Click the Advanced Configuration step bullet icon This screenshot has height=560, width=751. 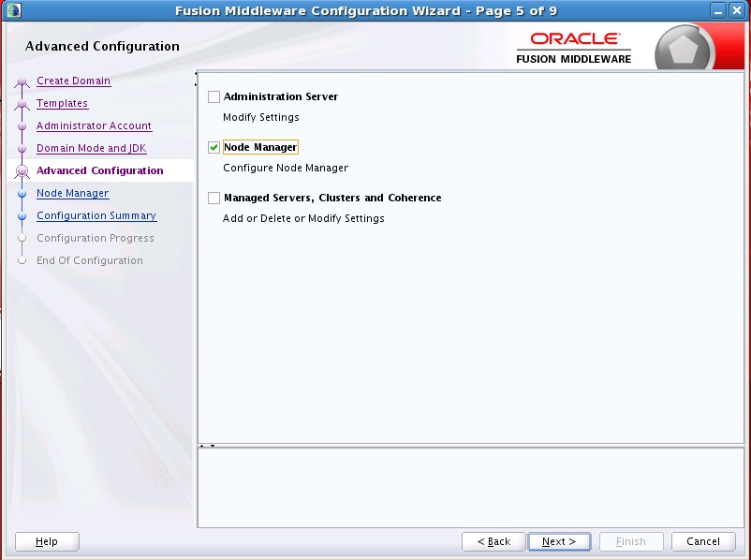(22, 171)
